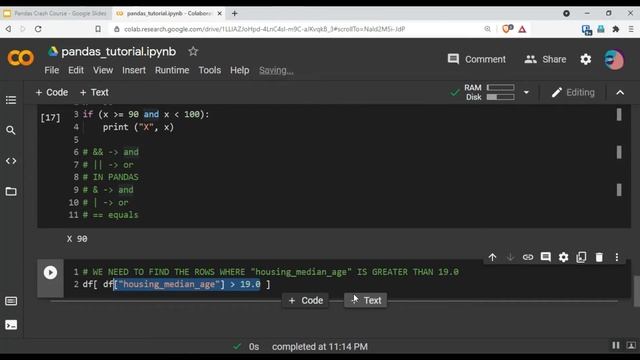
Task: Open cell editor settings gear
Action: click(x=563, y=257)
